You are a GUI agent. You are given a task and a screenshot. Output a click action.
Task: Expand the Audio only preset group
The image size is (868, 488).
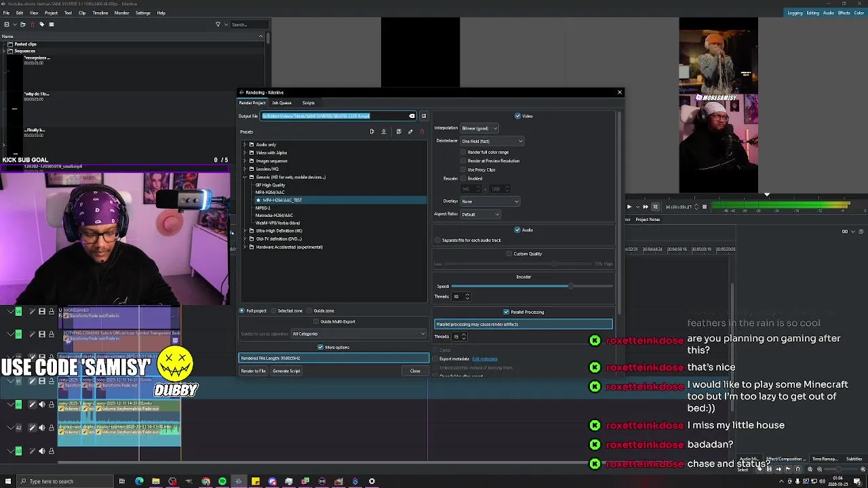click(x=244, y=144)
